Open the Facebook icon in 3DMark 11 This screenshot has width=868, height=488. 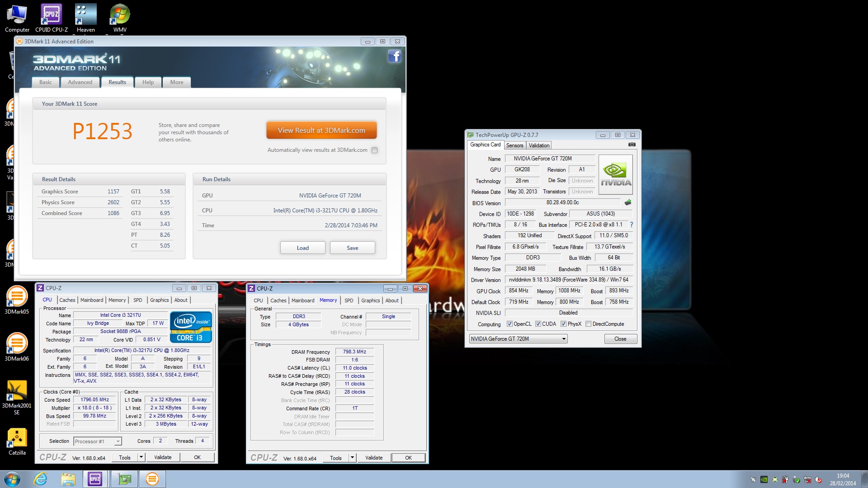[x=394, y=56]
